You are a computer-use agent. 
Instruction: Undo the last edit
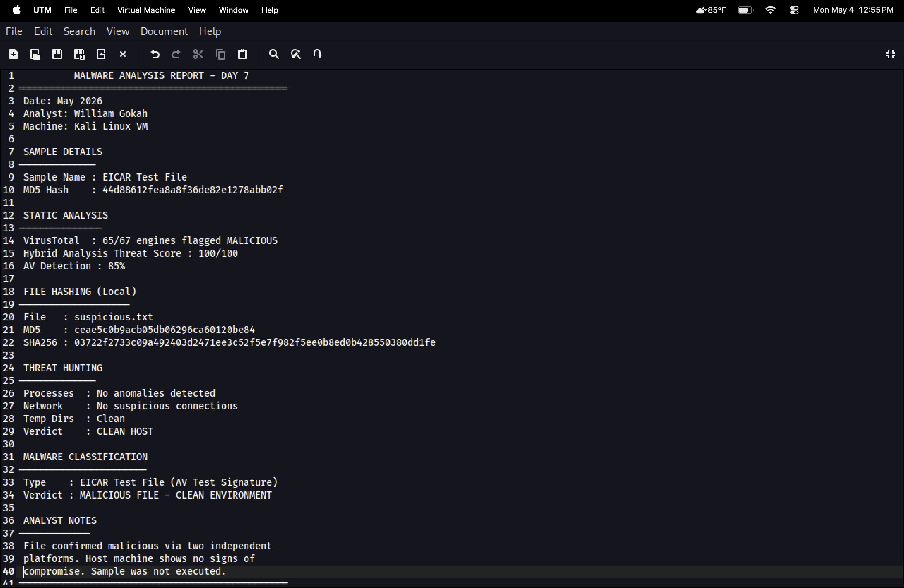click(155, 54)
